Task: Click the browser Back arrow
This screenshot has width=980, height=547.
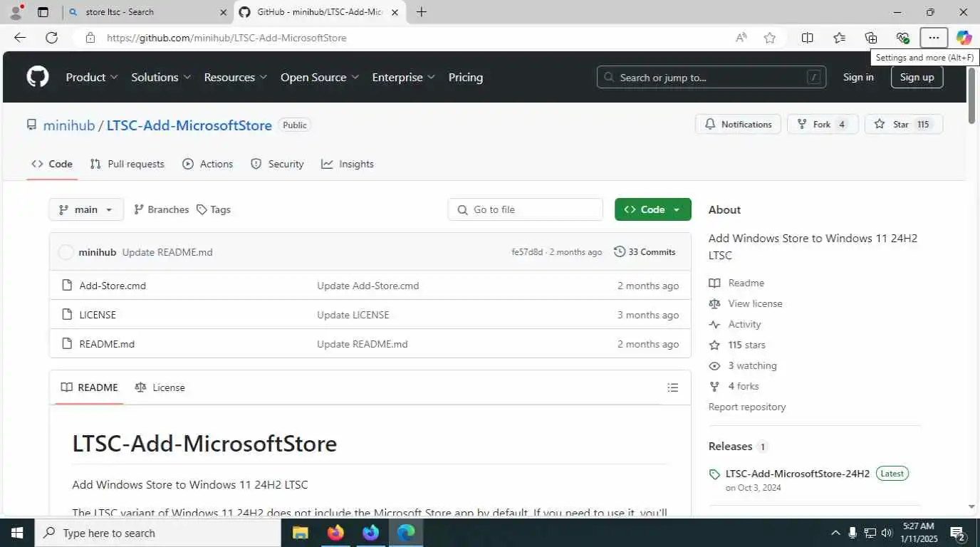Action: tap(20, 38)
